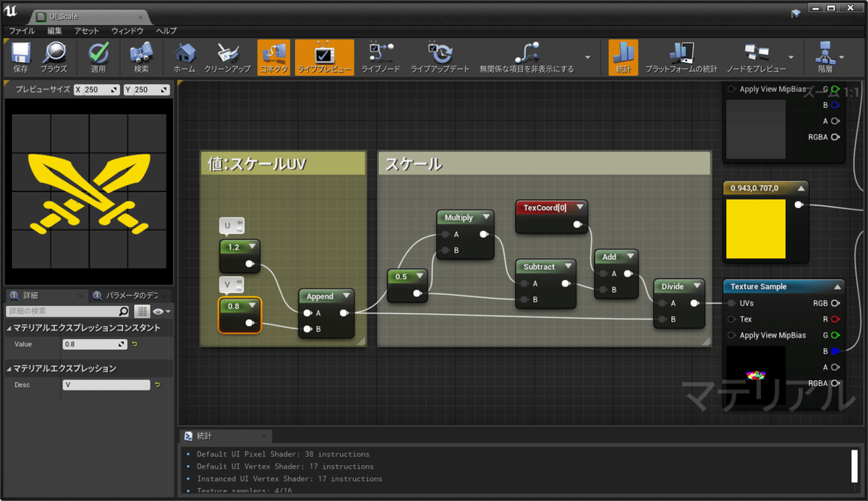Image resolution: width=868 pixels, height=501 pixels.
Task: Collapse the Multiply node arrow
Action: point(485,217)
